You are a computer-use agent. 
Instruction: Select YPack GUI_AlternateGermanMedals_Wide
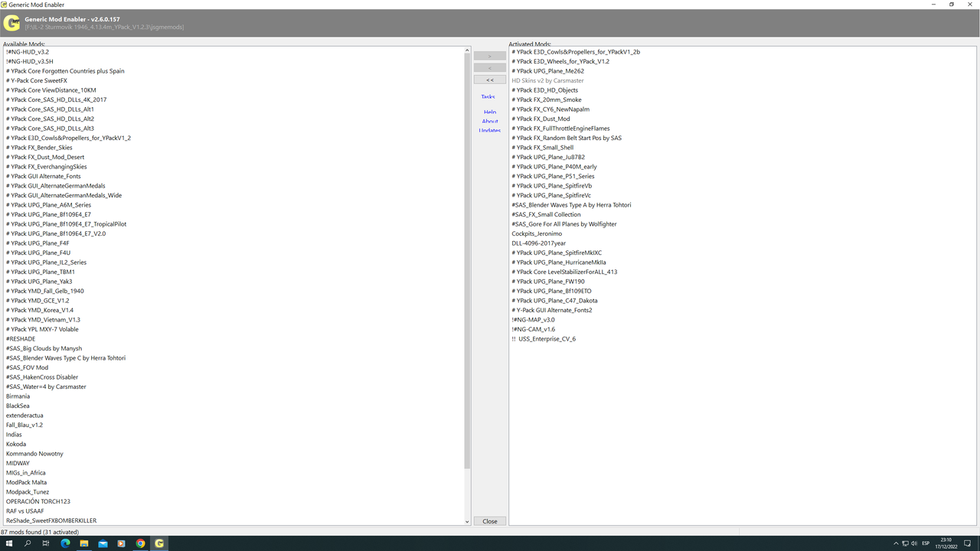[64, 195]
